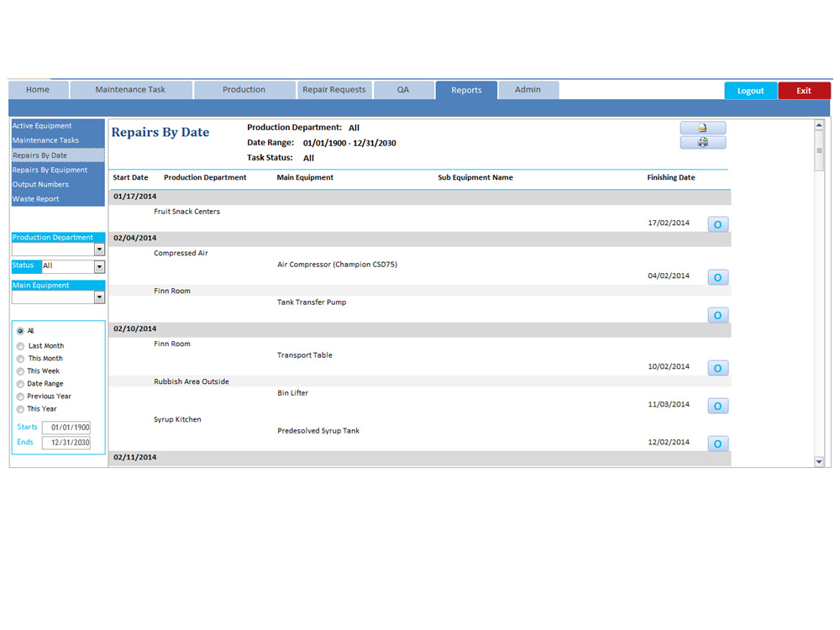
Task: Open the Maintenance Tasks report link
Action: (58, 140)
